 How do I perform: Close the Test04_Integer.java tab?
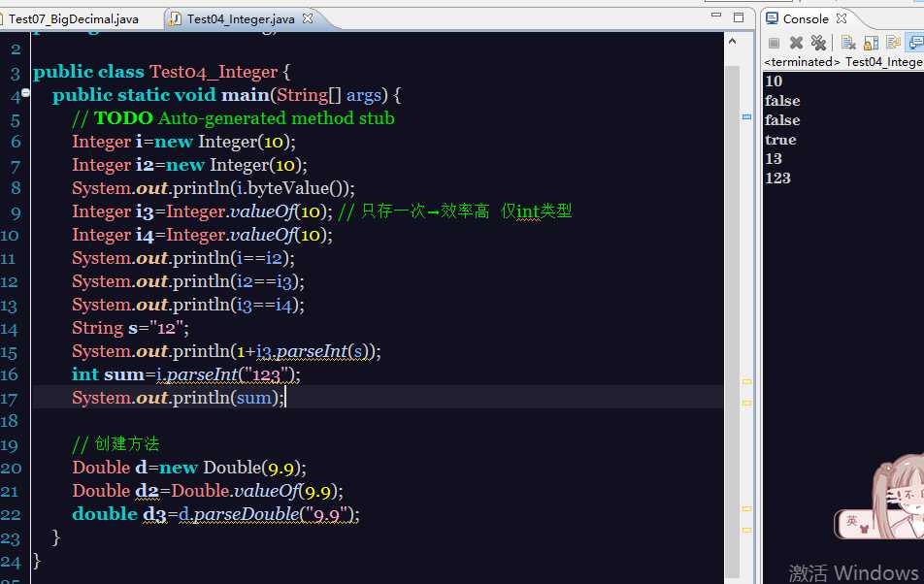coord(308,18)
